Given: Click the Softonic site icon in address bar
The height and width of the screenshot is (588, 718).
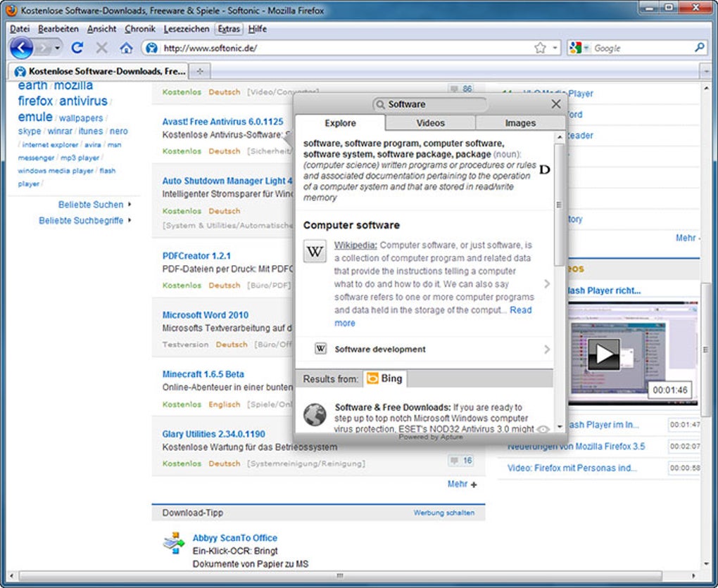Looking at the screenshot, I should coord(151,48).
